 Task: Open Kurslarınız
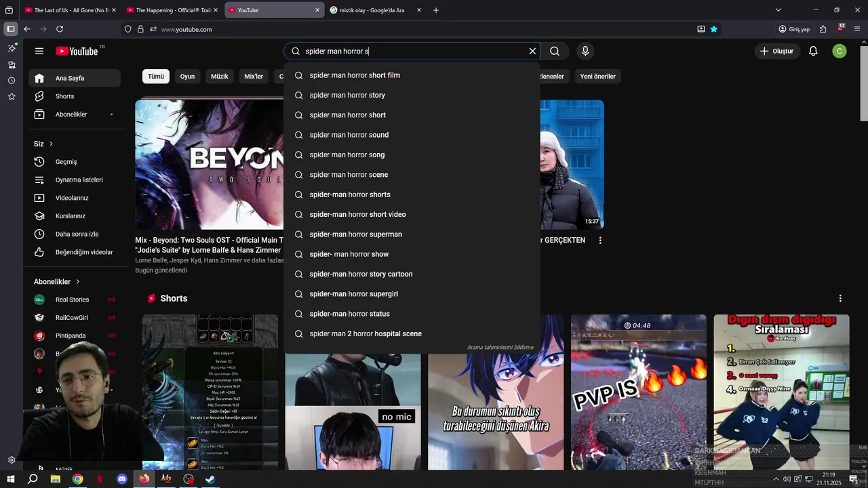tap(75, 216)
